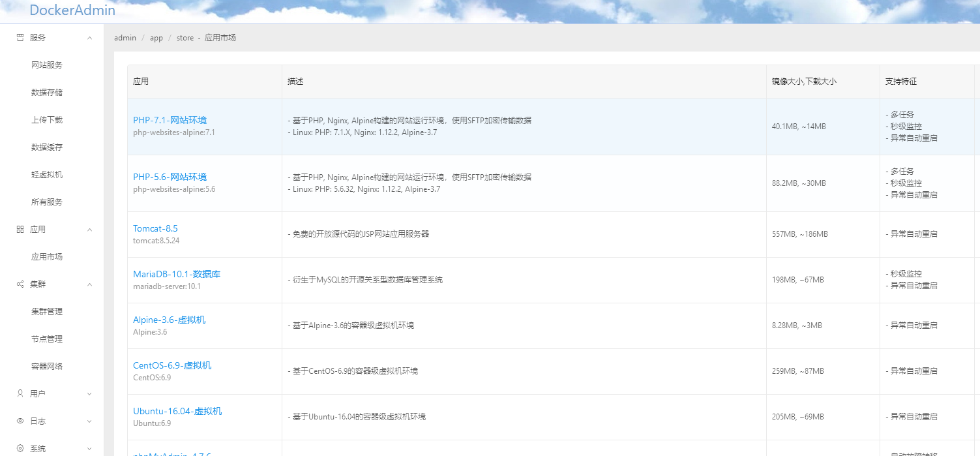980x456 pixels.
Task: Click the 用户 person icon in sidebar
Action: tap(20, 394)
